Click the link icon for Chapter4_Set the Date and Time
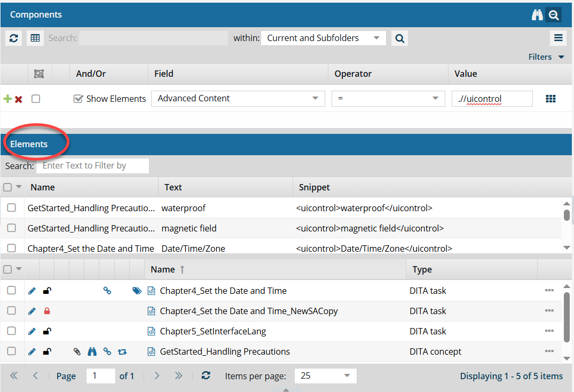This screenshot has height=392, width=574. coord(107,291)
